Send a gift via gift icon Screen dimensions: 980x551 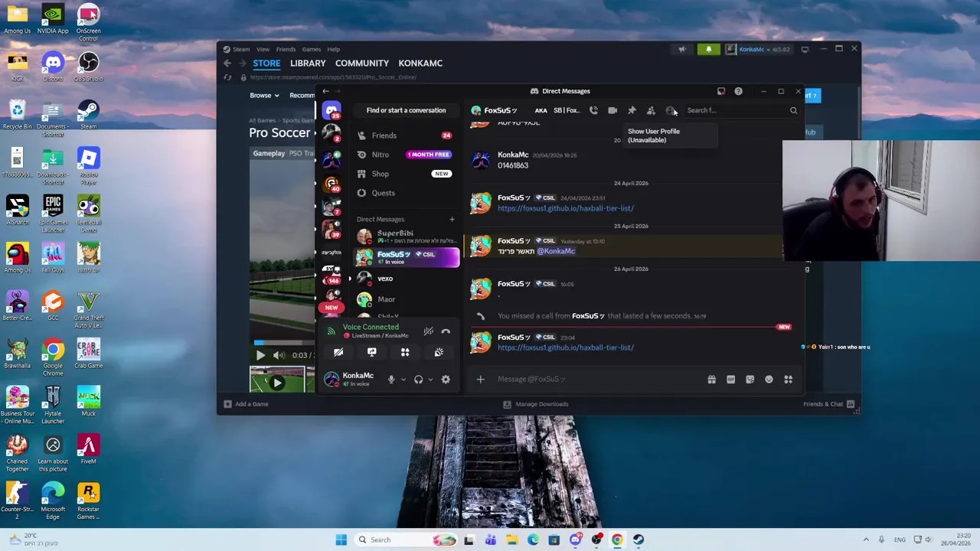click(711, 379)
